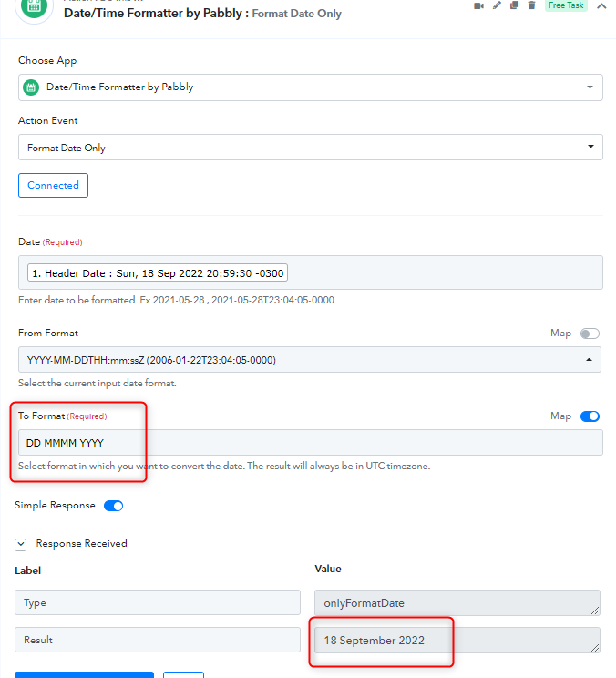616x678 pixels.
Task: Open the Choose App dropdown
Action: coord(311,87)
